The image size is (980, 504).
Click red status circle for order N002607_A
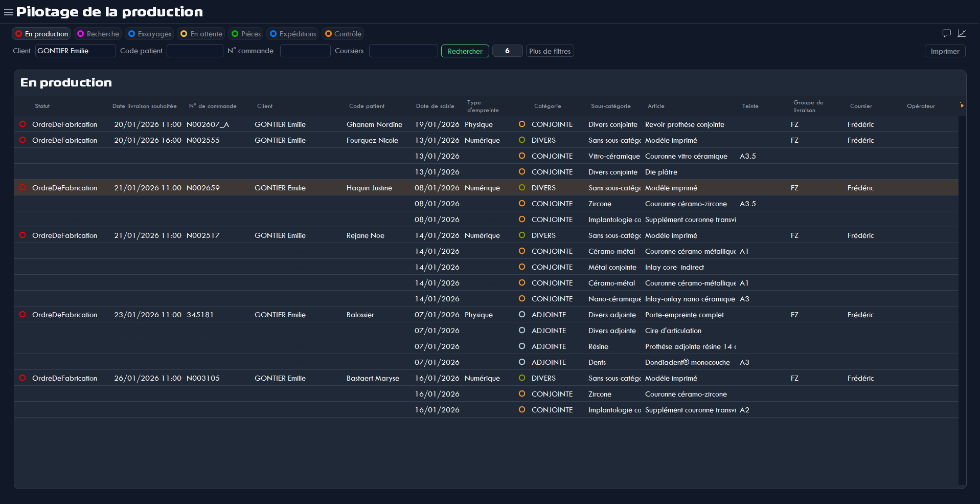22,124
